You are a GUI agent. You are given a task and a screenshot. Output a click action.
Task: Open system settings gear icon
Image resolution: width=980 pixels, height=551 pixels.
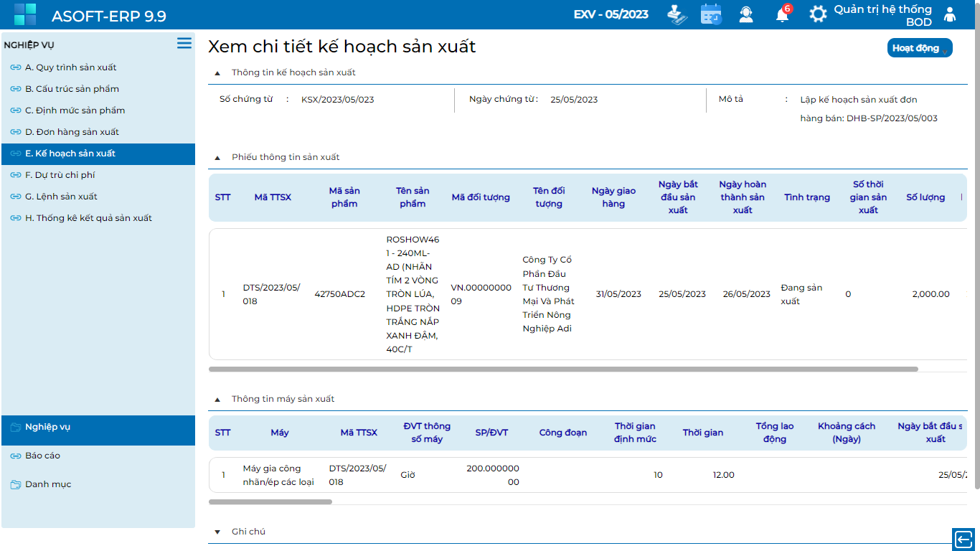coord(818,14)
